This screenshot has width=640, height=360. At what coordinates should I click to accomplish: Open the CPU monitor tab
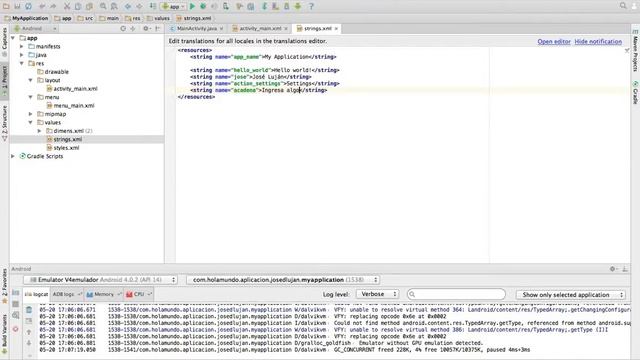pyautogui.click(x=139, y=294)
